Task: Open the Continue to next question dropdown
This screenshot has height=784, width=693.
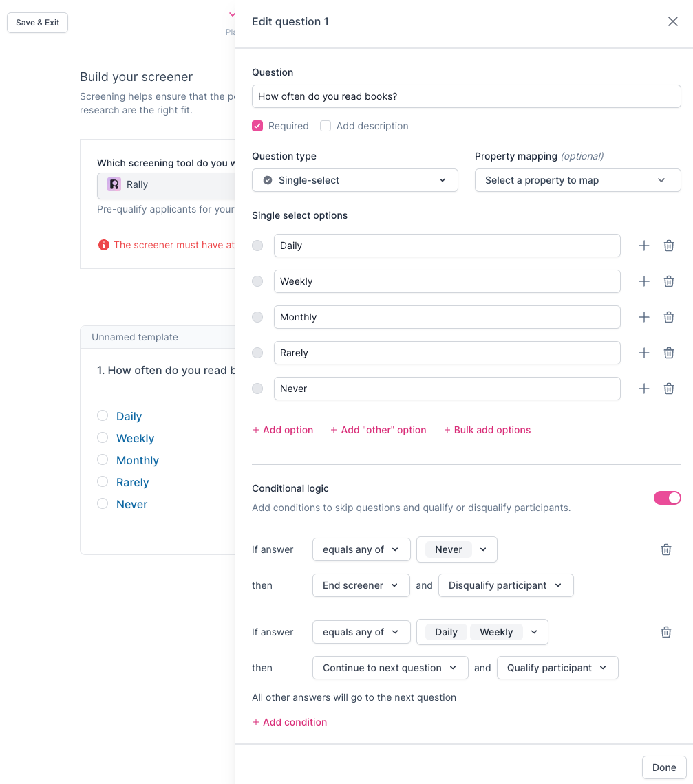Action: click(x=390, y=668)
